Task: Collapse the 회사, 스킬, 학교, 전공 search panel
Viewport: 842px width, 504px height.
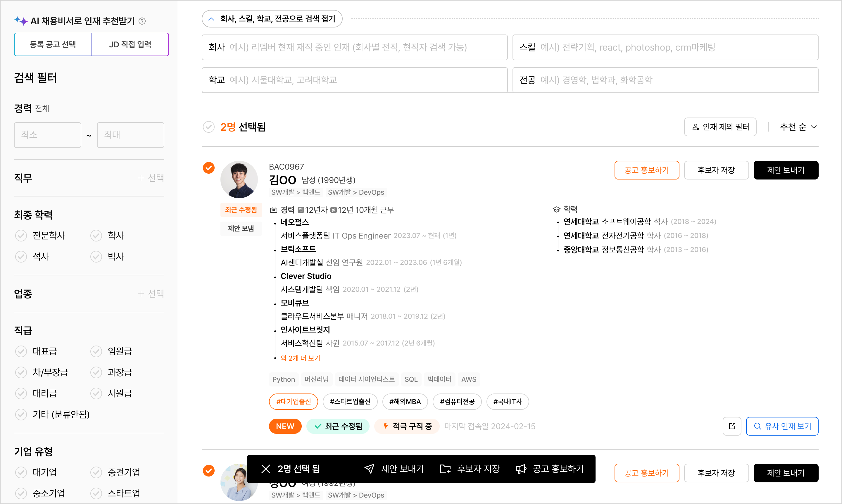Action: (x=272, y=19)
